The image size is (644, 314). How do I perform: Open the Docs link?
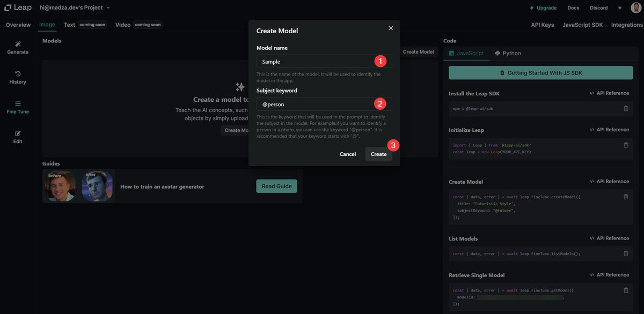[x=573, y=8]
